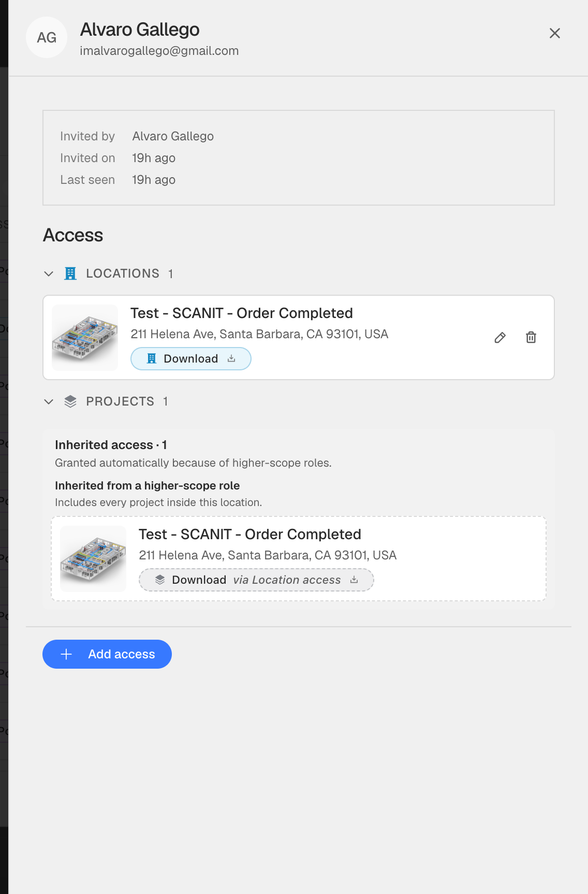Open the inherited Download via Location access pill
The image size is (588, 894).
pos(256,580)
